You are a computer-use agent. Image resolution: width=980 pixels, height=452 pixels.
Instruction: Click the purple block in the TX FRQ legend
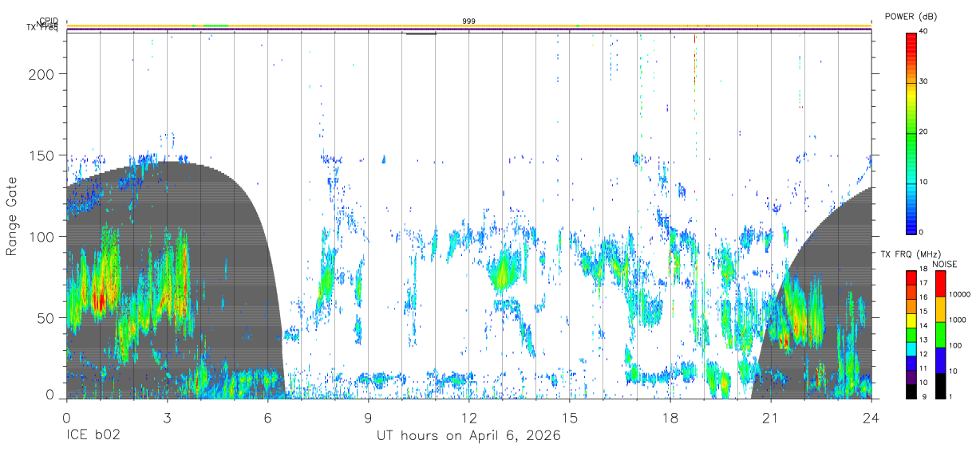pos(911,375)
